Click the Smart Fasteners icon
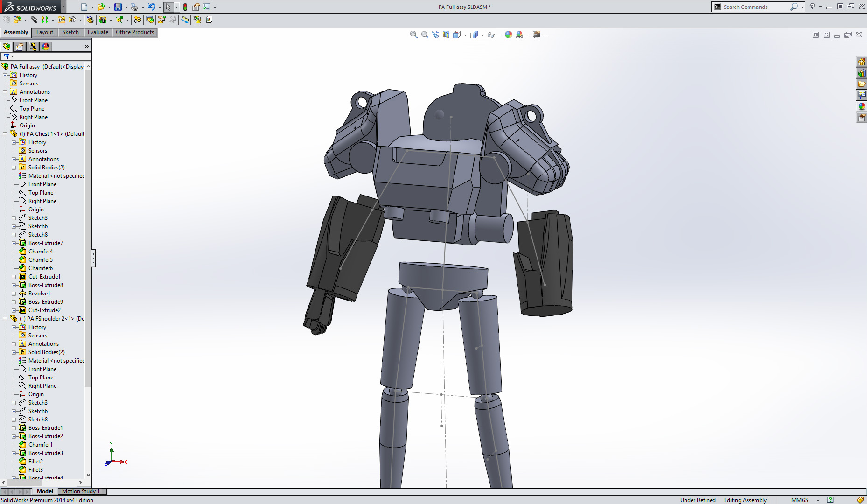The image size is (867, 504). 62,20
